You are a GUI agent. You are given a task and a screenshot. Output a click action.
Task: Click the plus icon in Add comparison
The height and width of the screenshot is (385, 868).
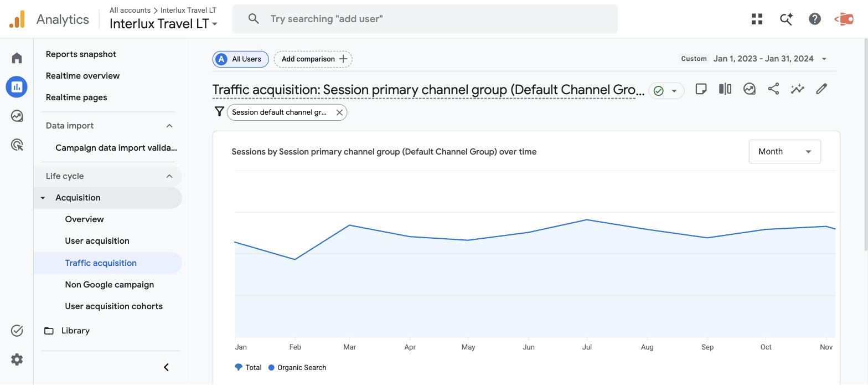pos(343,59)
